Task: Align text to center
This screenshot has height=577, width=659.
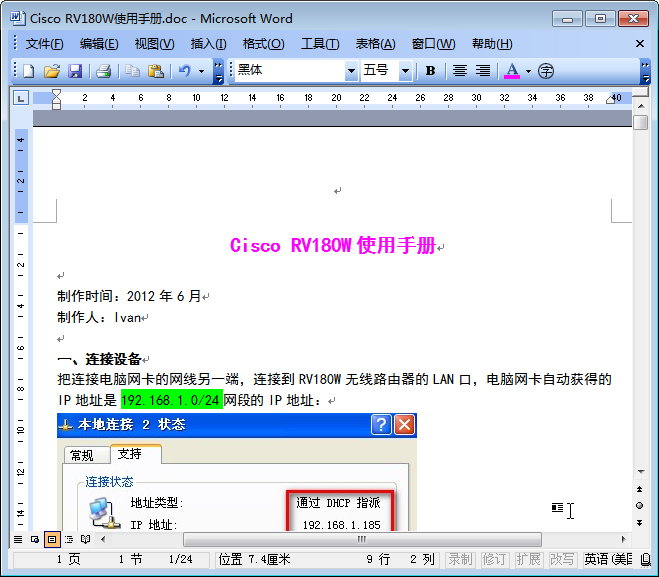Action: [x=460, y=71]
